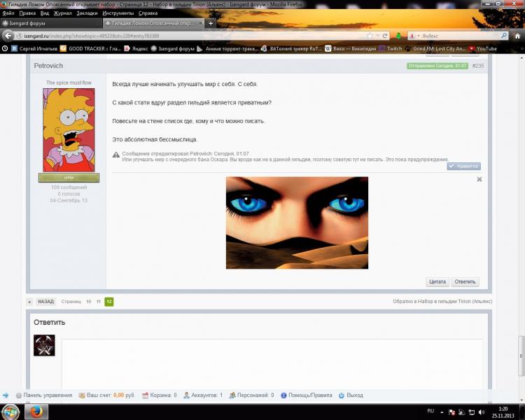Dismiss signature with the X icon
This screenshot has width=525, height=420.
click(479, 179)
